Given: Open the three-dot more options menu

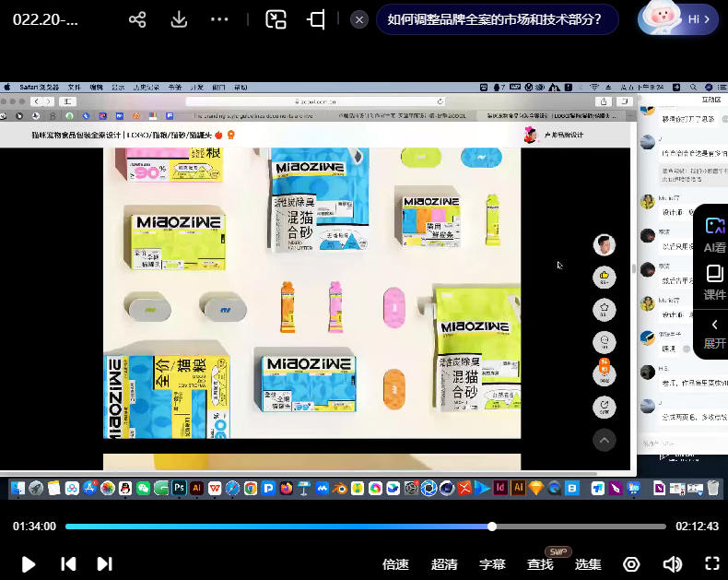Looking at the screenshot, I should point(219,19).
